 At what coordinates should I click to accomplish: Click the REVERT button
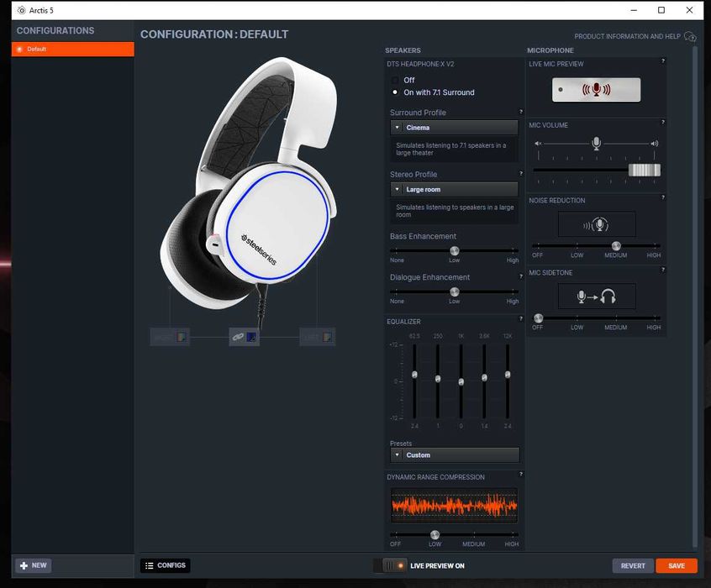pos(633,566)
